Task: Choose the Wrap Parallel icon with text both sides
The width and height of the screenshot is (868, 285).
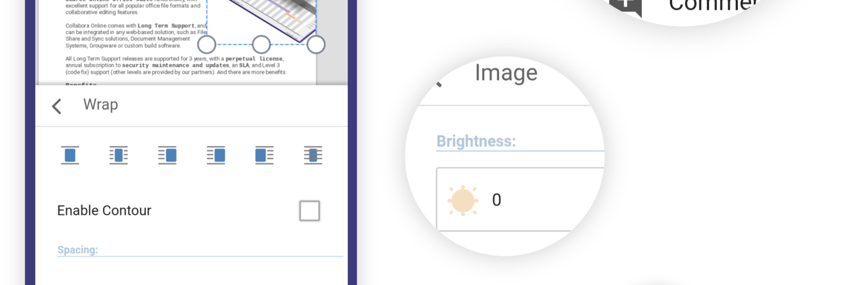Action: point(118,155)
